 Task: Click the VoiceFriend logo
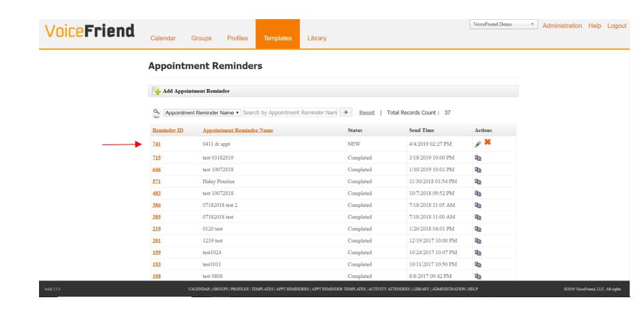click(x=90, y=32)
